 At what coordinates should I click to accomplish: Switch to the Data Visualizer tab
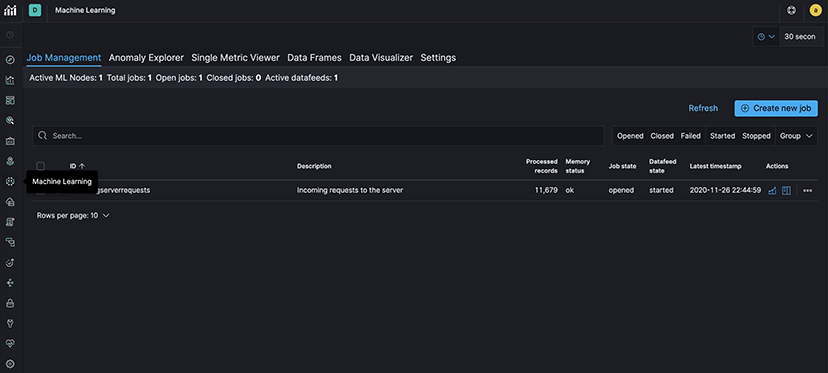381,58
